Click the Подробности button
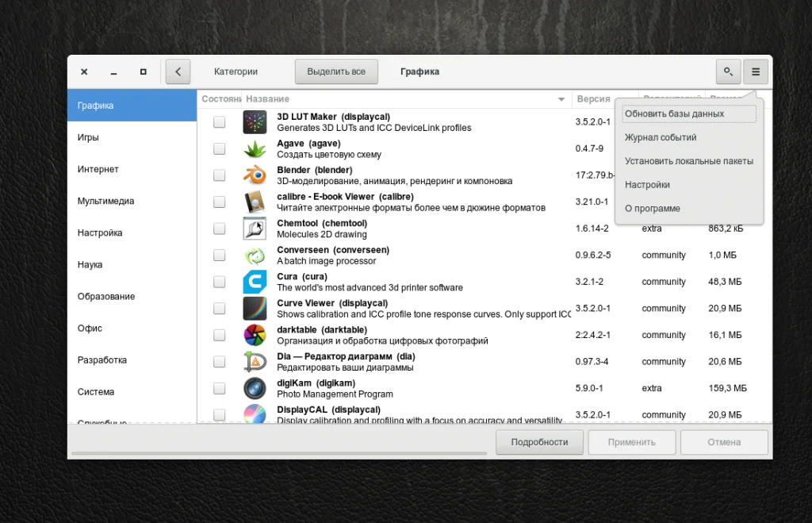The height and width of the screenshot is (523, 812). coord(539,442)
